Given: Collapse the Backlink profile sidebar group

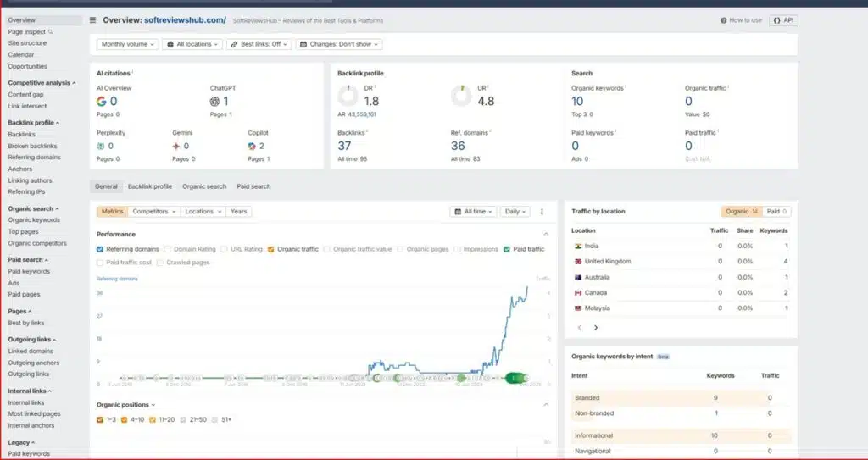Looking at the screenshot, I should tap(34, 123).
